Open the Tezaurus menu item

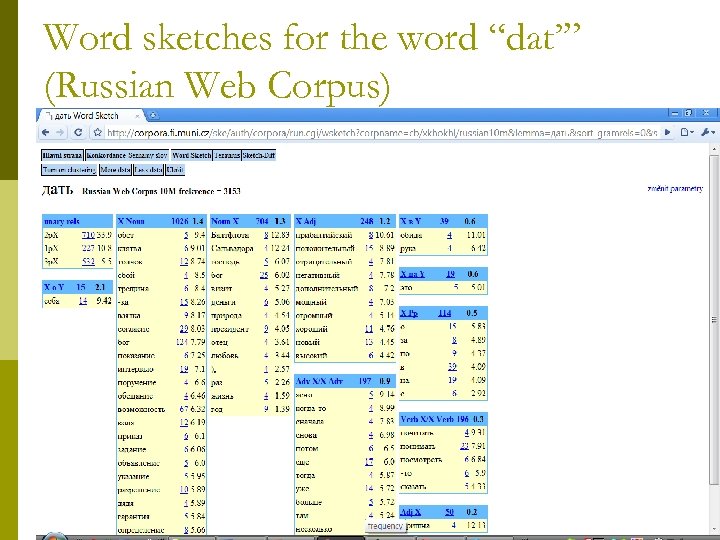[227, 155]
